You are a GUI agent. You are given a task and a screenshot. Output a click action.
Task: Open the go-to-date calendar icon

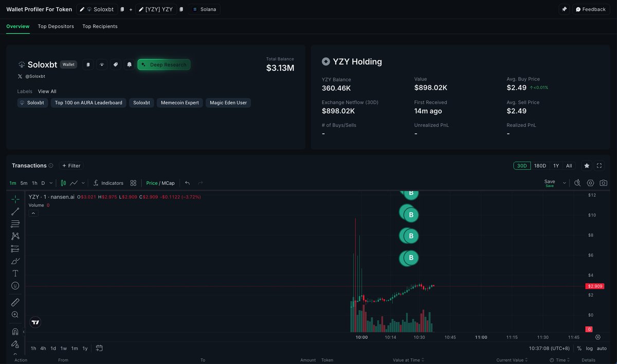[x=99, y=348]
